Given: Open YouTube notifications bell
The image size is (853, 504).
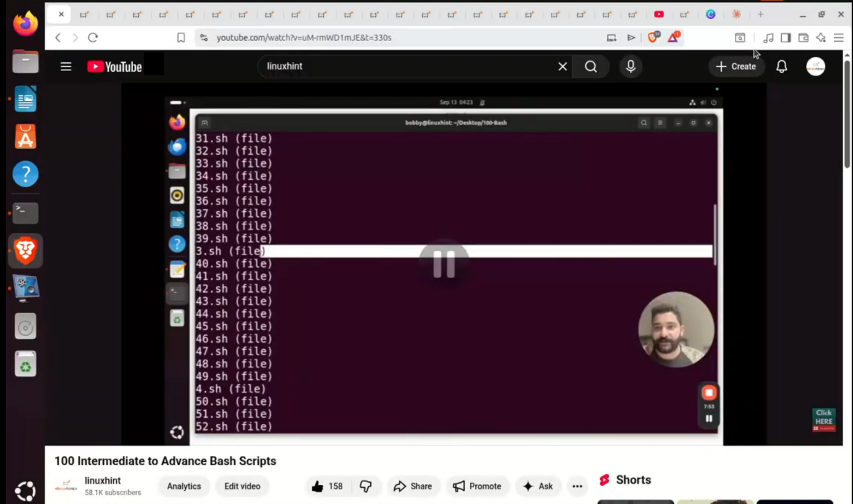Looking at the screenshot, I should tap(781, 67).
